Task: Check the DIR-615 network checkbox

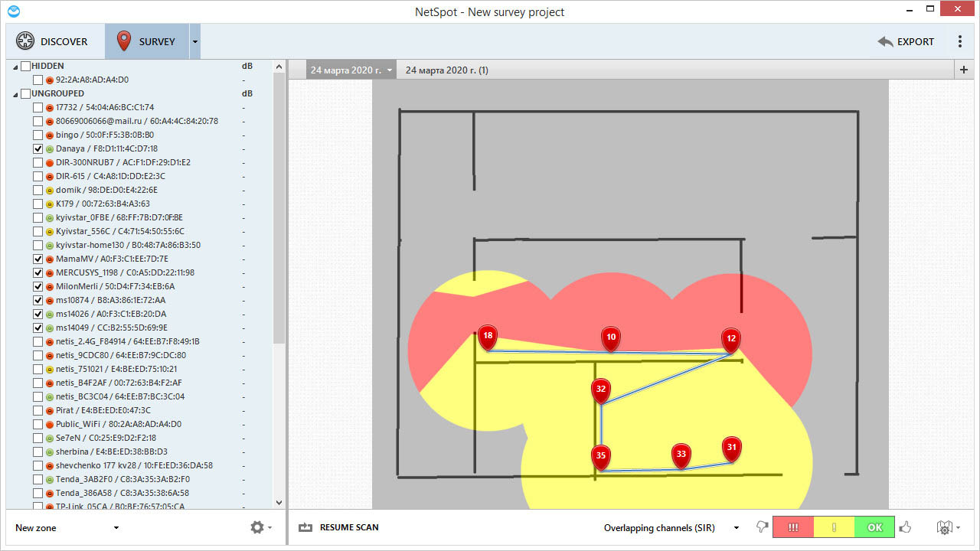Action: point(38,176)
